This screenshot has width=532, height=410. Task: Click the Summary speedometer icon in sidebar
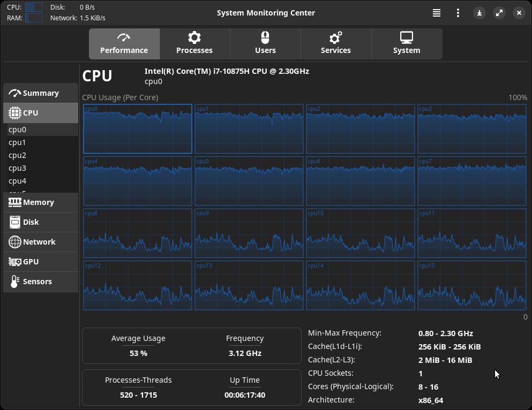point(15,93)
